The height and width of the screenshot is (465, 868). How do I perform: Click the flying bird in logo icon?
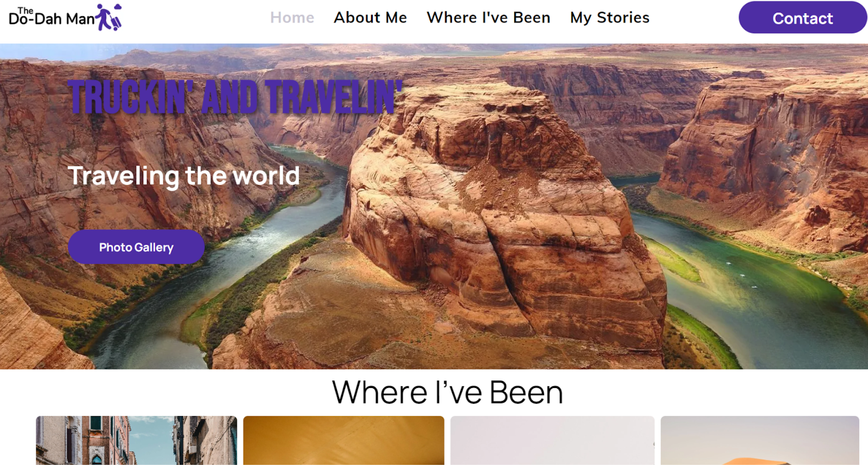118,7
